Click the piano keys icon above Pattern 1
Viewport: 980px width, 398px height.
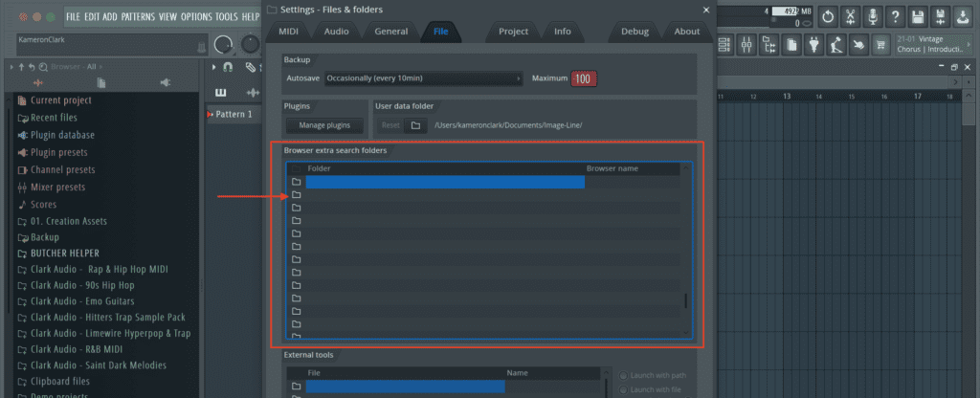click(221, 93)
